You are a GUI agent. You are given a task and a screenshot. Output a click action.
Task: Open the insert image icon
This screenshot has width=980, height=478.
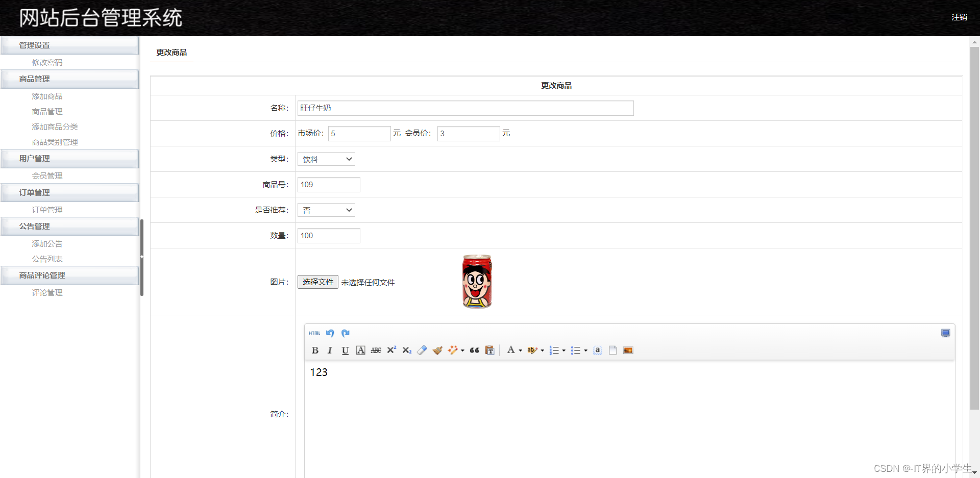coord(628,350)
